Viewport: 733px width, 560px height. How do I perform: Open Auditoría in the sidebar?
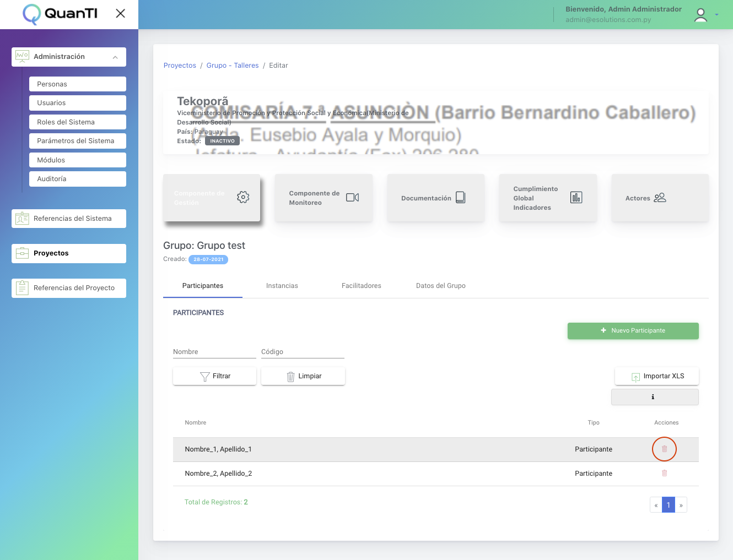pyautogui.click(x=78, y=179)
